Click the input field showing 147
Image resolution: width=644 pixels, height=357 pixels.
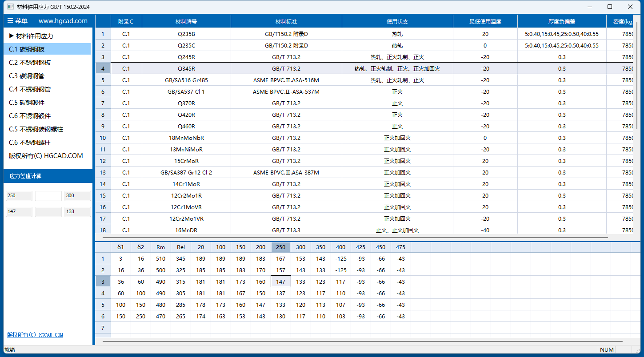[19, 212]
